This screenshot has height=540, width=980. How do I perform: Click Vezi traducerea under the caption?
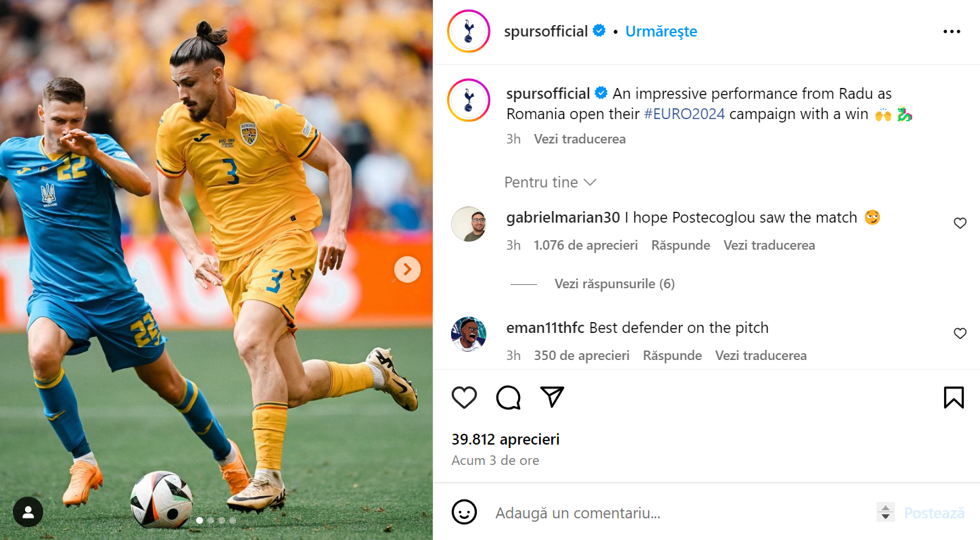click(x=580, y=139)
